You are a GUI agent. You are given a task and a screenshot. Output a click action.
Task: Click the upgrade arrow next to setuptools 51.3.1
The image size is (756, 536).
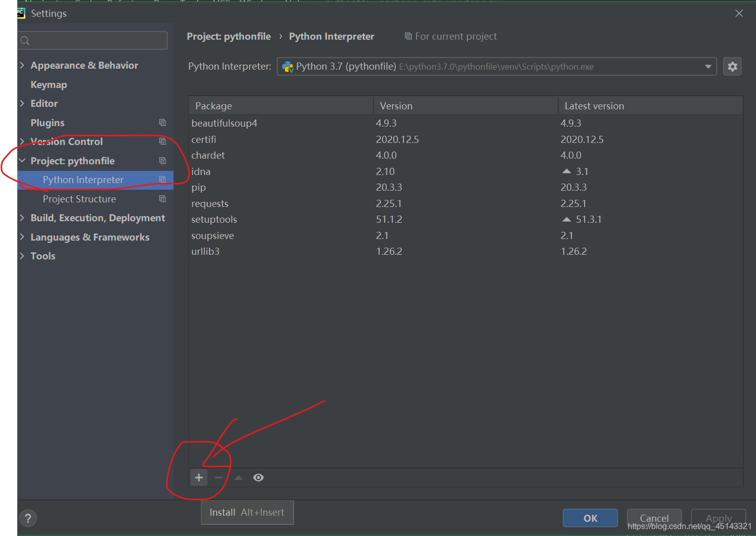[567, 219]
